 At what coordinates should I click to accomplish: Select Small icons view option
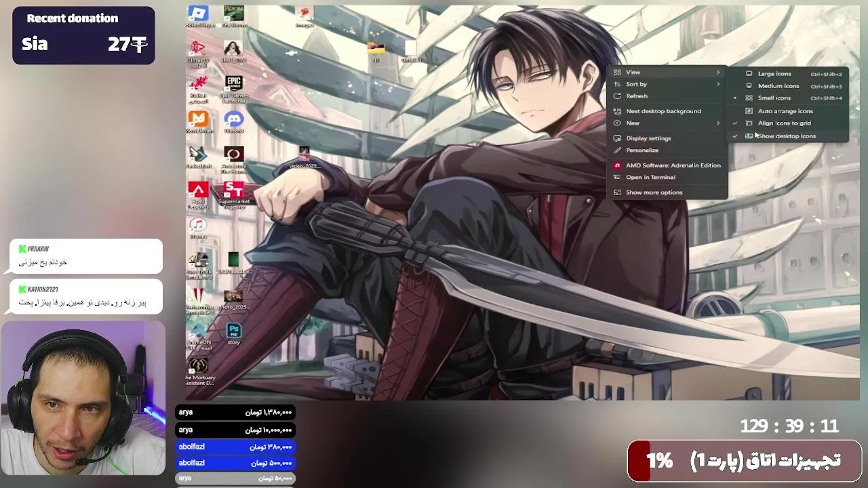click(x=788, y=98)
